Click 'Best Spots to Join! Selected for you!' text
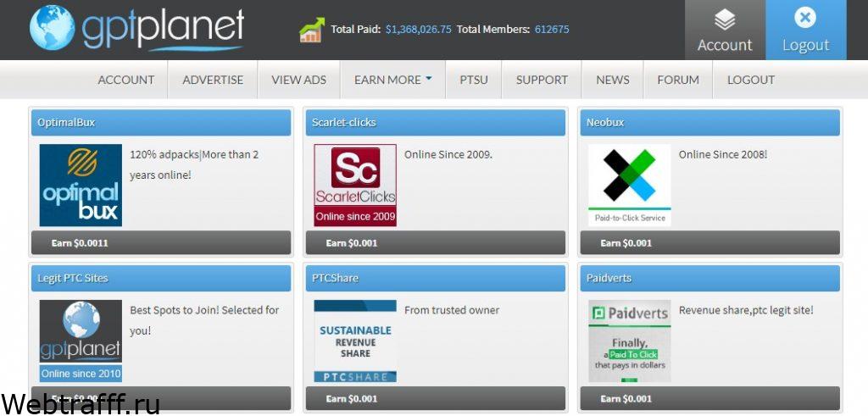 point(205,320)
